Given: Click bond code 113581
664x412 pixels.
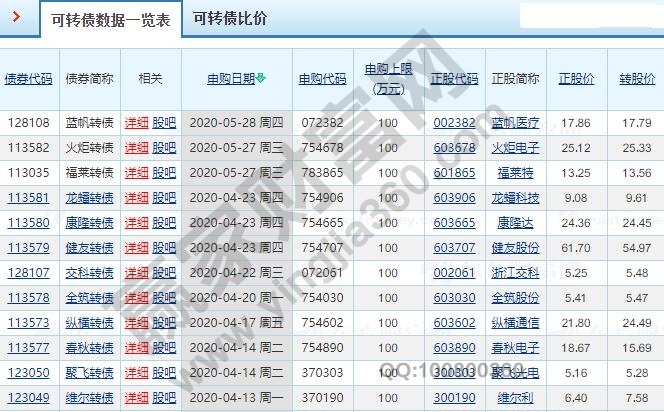Looking at the screenshot, I should (x=29, y=198).
